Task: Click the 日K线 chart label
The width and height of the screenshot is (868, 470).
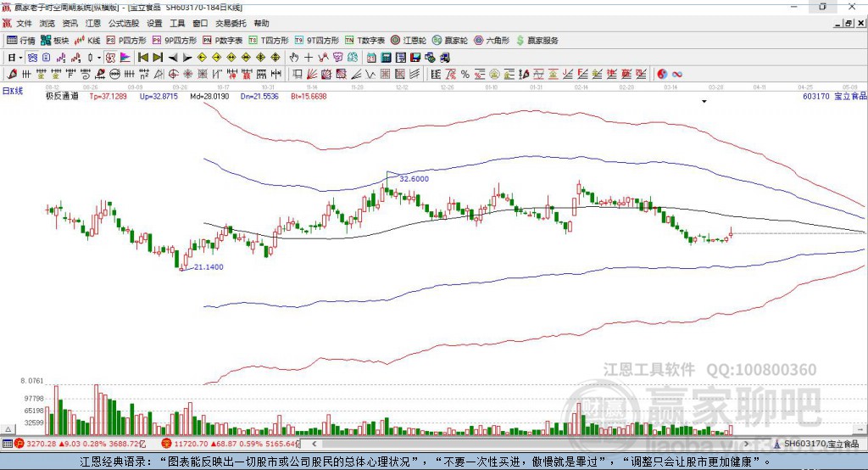Action: (x=13, y=91)
